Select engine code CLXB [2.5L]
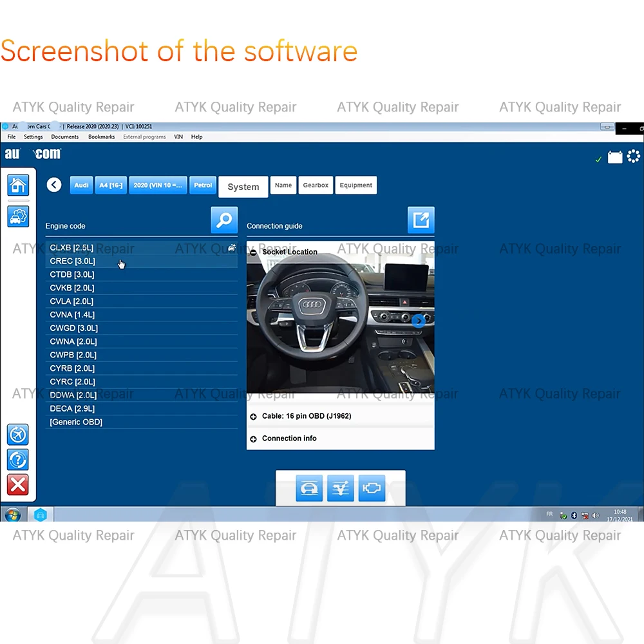 (141, 248)
